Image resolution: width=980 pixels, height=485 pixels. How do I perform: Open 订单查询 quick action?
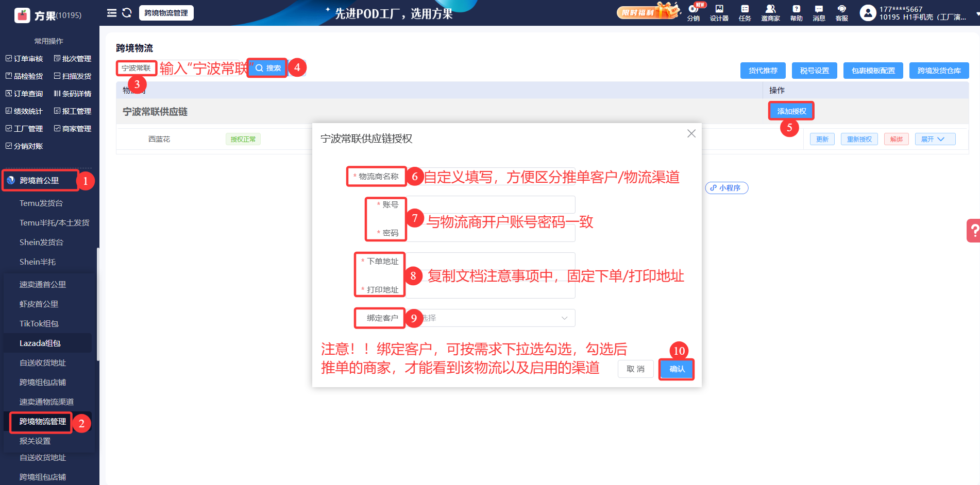(24, 94)
